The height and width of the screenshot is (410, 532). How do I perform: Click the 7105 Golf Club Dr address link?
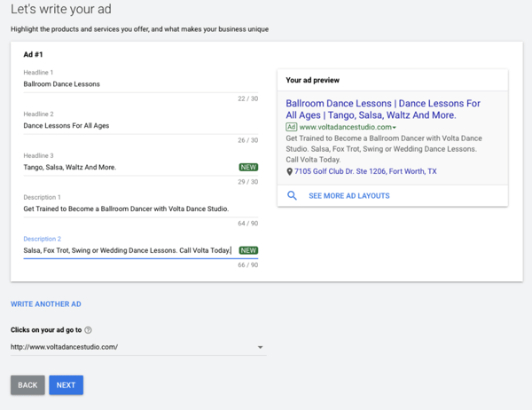(365, 171)
